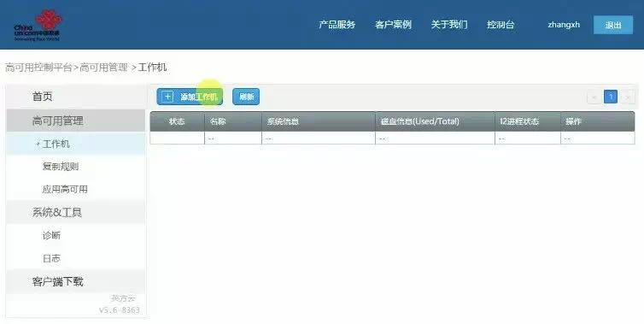The width and height of the screenshot is (644, 324).
Task: Click the zhangxh username
Action: (x=564, y=25)
